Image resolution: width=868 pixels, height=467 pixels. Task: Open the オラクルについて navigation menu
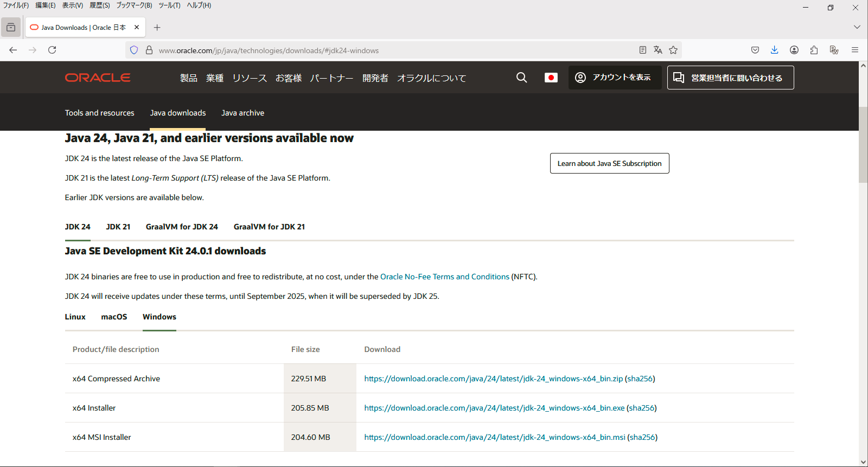[432, 78]
